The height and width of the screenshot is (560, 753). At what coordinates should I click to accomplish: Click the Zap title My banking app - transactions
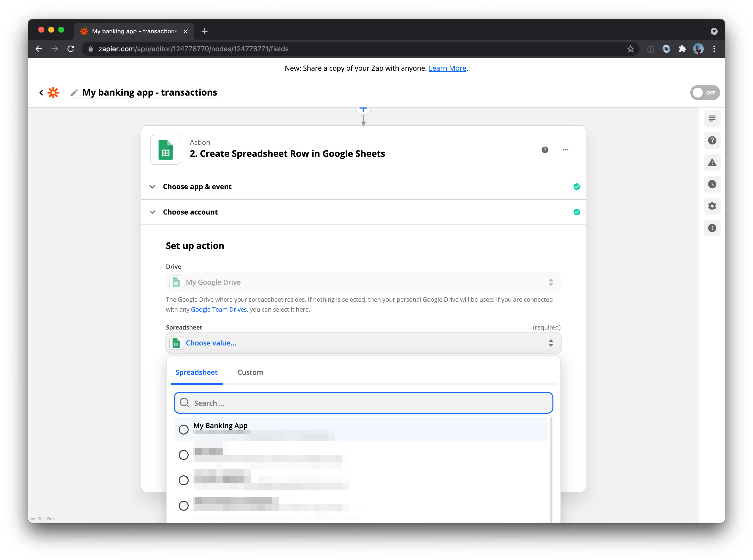pos(150,93)
